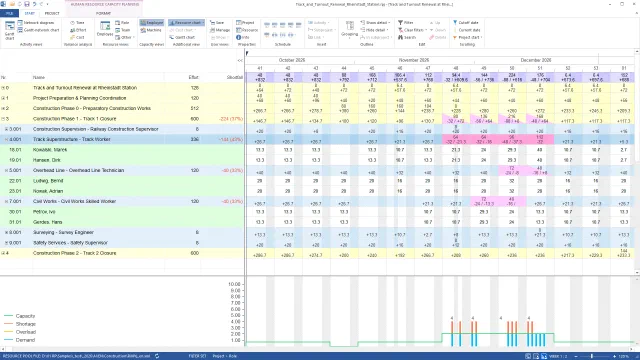Open the Role resource view
The height and width of the screenshot is (360, 640).
coord(122,23)
